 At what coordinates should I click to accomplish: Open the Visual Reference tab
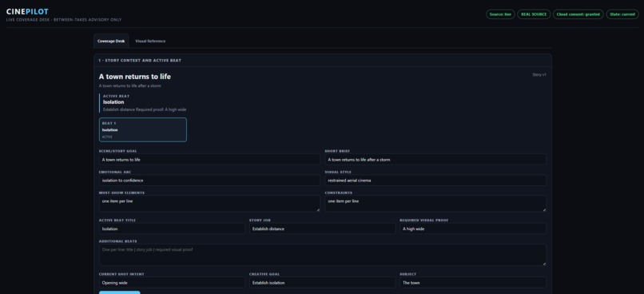pos(150,41)
